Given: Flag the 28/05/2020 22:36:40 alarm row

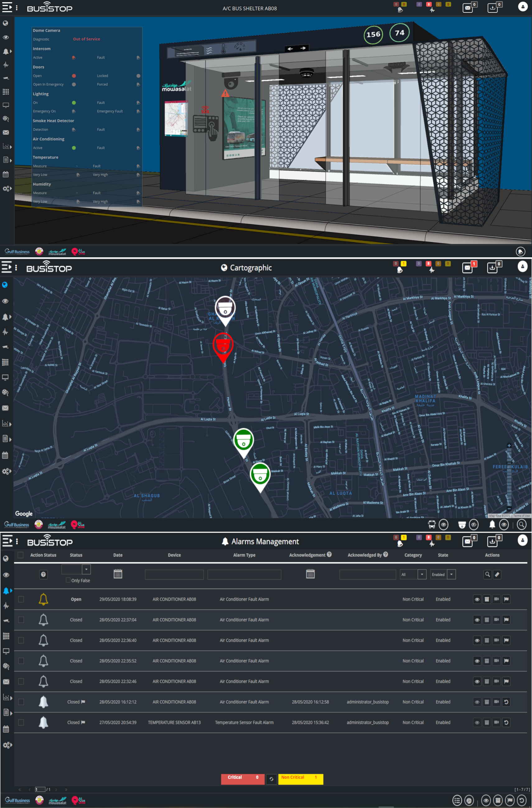Looking at the screenshot, I should [x=506, y=640].
